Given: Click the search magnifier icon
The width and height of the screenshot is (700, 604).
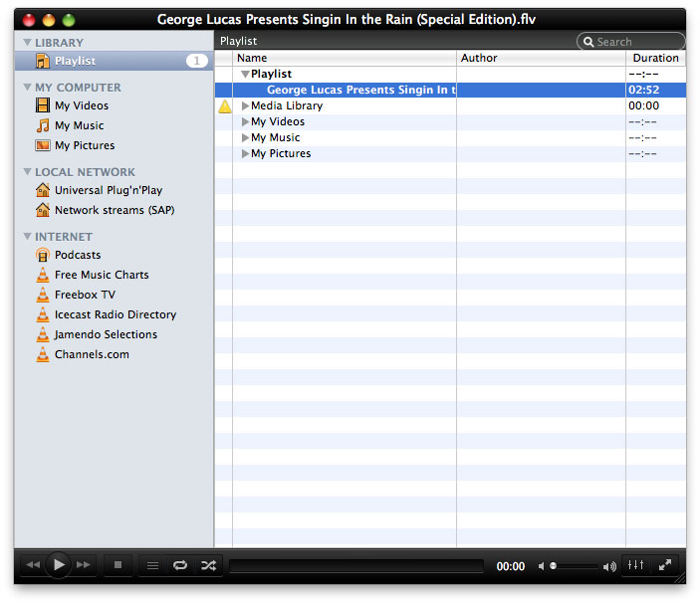Looking at the screenshot, I should pyautogui.click(x=588, y=42).
